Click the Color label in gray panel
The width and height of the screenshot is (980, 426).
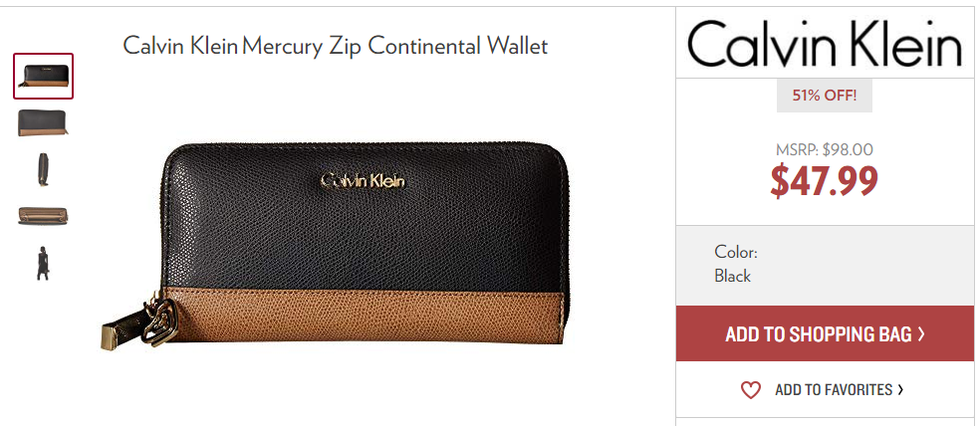736,253
